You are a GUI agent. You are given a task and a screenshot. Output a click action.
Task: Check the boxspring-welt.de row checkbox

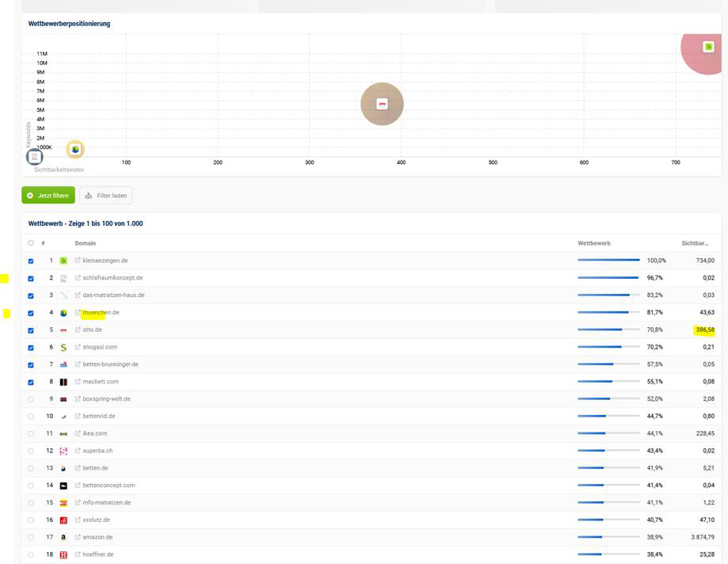[x=31, y=399]
